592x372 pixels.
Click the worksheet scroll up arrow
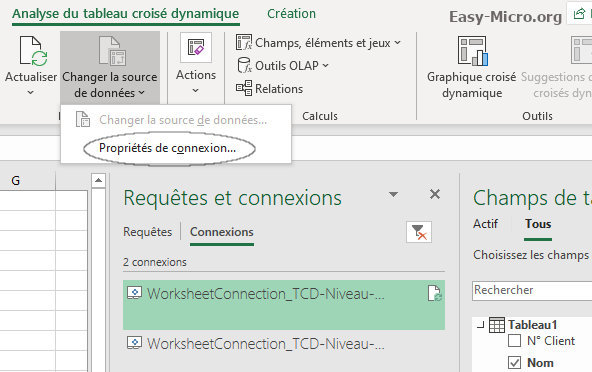tap(98, 181)
